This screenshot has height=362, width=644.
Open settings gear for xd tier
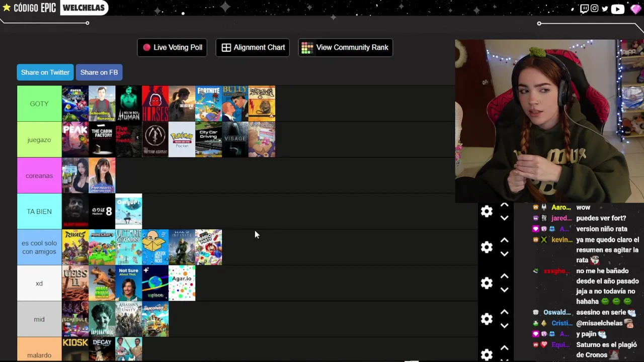487,283
